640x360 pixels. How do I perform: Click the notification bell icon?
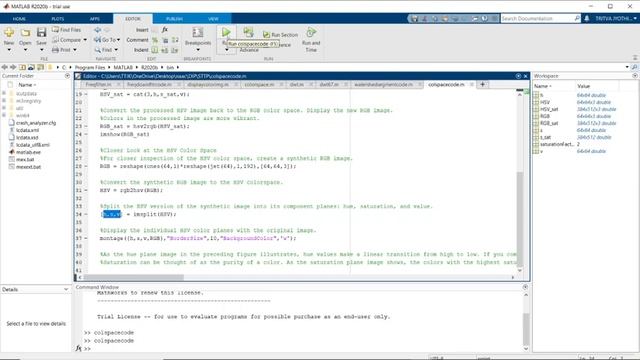coord(587,18)
